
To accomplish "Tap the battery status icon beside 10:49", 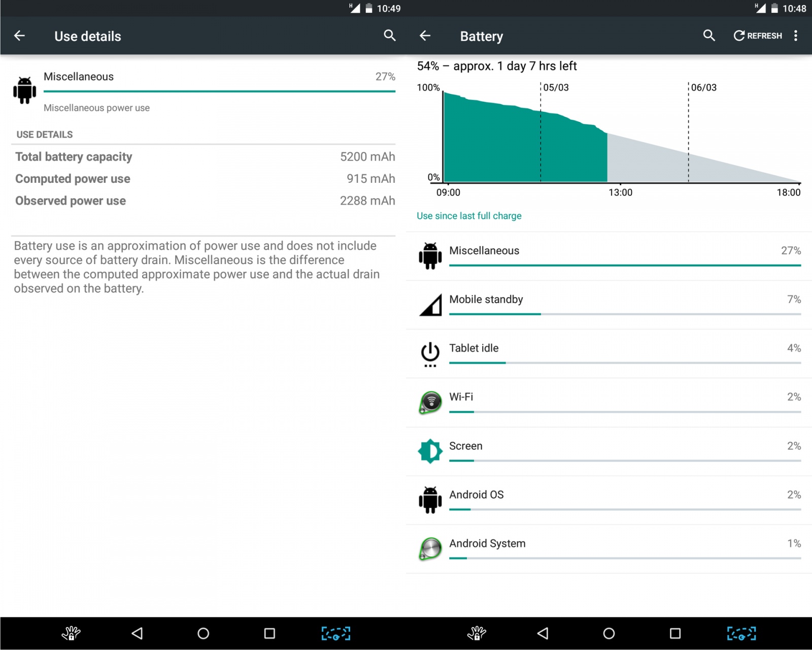I will click(x=369, y=8).
